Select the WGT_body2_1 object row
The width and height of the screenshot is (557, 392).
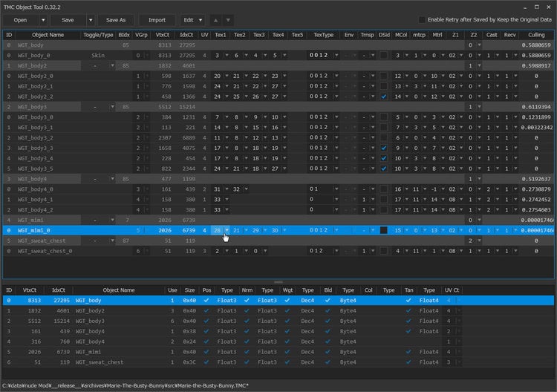click(x=278, y=86)
